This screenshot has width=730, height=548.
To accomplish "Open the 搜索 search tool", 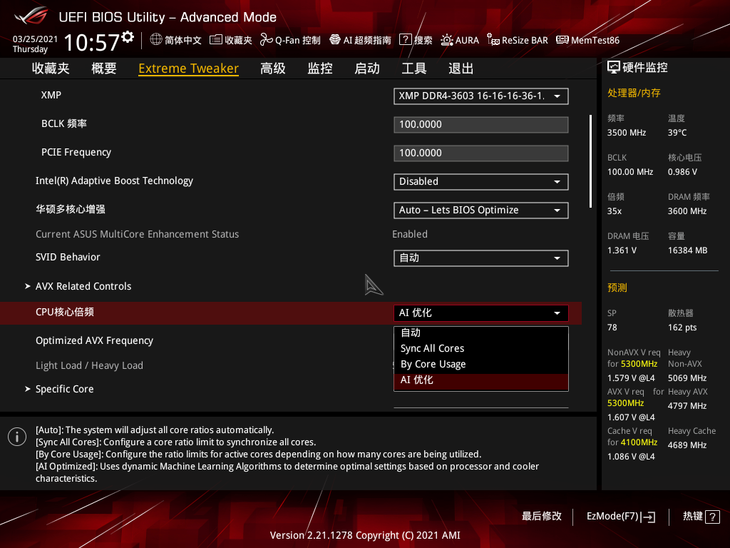I will tap(416, 40).
